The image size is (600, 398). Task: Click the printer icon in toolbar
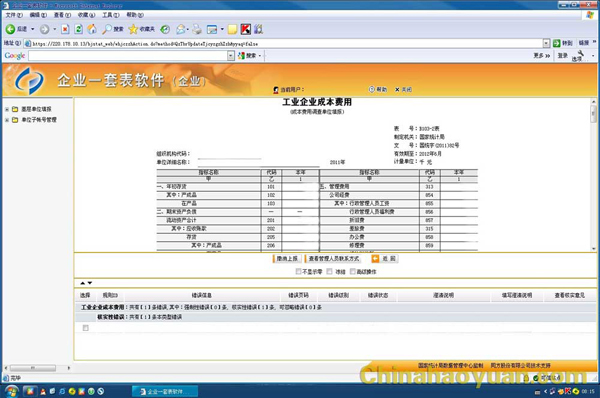click(197, 29)
